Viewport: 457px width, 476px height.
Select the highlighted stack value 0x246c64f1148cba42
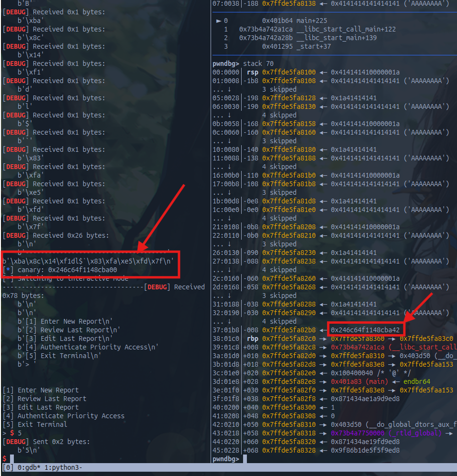point(365,330)
